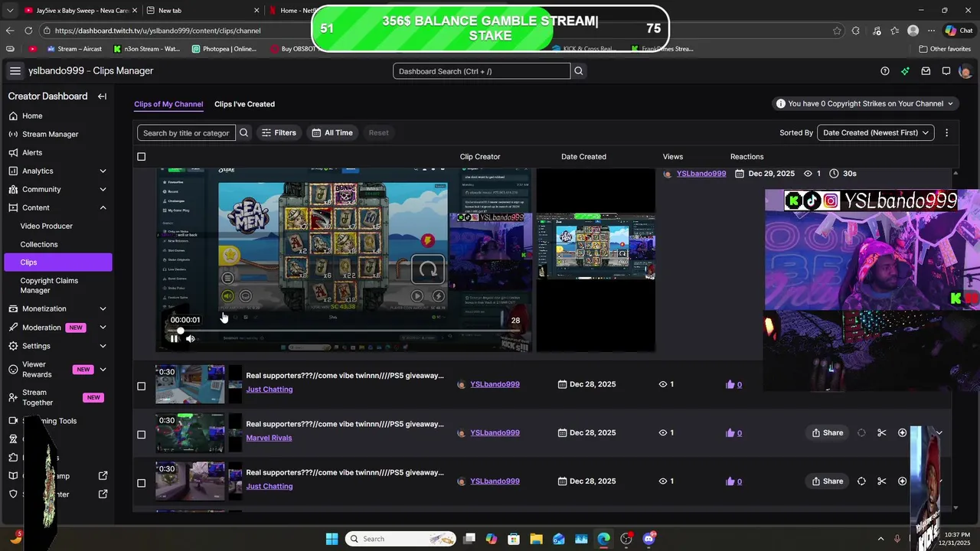
Task: Open the Windows Start menu
Action: [x=332, y=539]
